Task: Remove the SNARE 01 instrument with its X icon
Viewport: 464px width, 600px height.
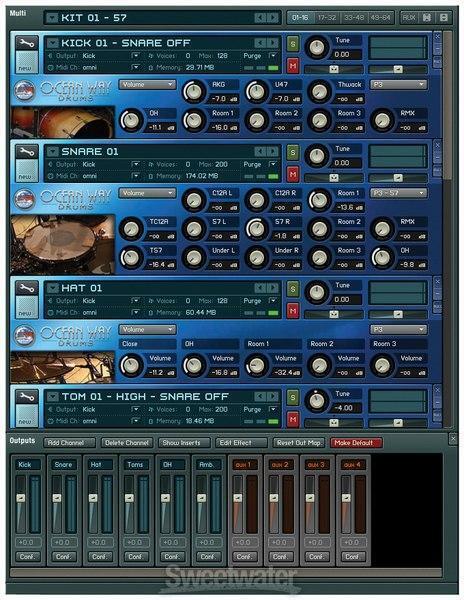Action: [437, 145]
